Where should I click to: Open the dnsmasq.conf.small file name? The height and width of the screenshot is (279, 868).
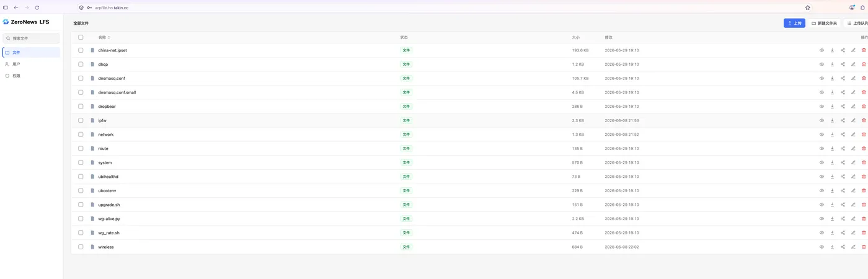coord(117,92)
